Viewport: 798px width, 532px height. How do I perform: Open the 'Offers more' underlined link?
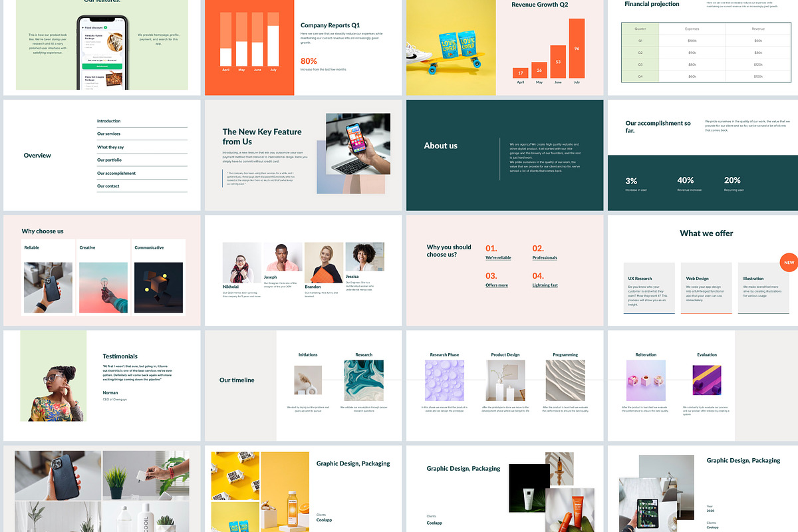pyautogui.click(x=497, y=285)
